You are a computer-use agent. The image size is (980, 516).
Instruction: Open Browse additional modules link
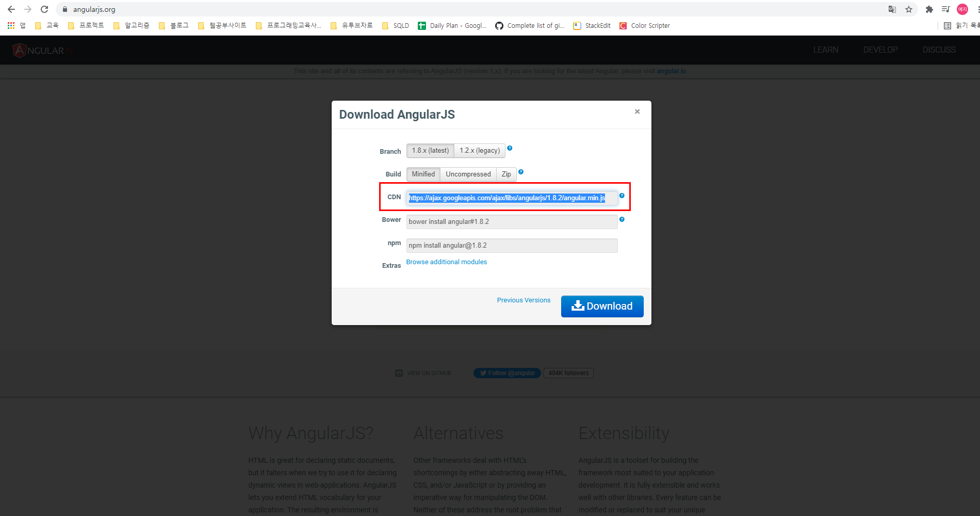click(x=447, y=262)
